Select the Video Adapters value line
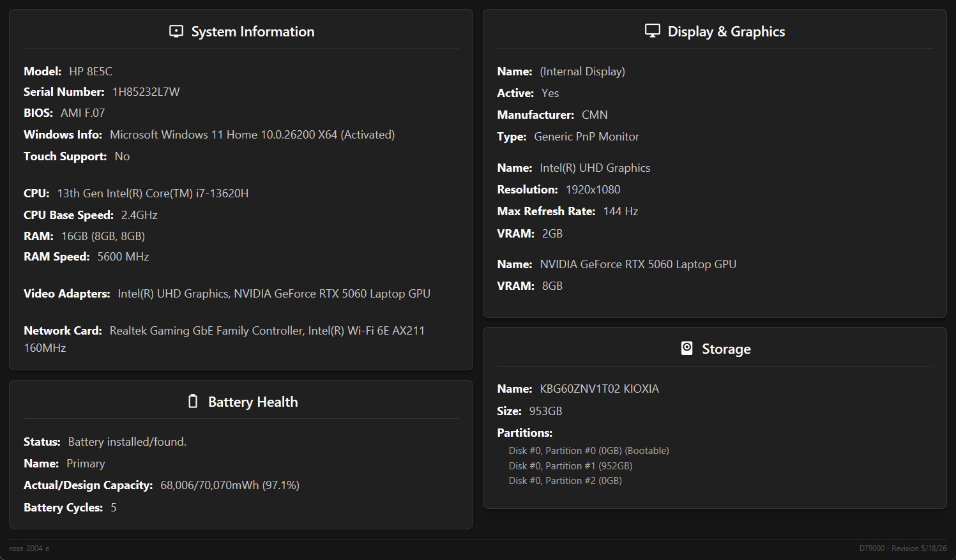 pyautogui.click(x=274, y=294)
